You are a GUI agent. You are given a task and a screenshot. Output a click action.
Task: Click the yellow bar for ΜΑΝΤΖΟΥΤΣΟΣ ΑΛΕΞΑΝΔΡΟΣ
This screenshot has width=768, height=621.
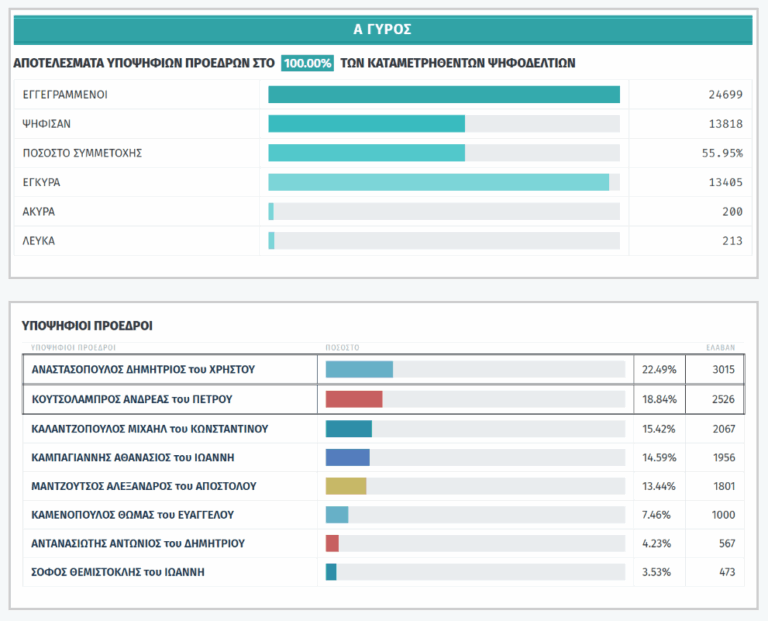click(x=346, y=486)
